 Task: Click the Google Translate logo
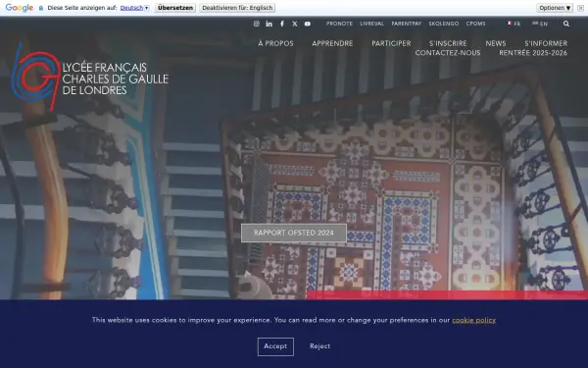(20, 8)
